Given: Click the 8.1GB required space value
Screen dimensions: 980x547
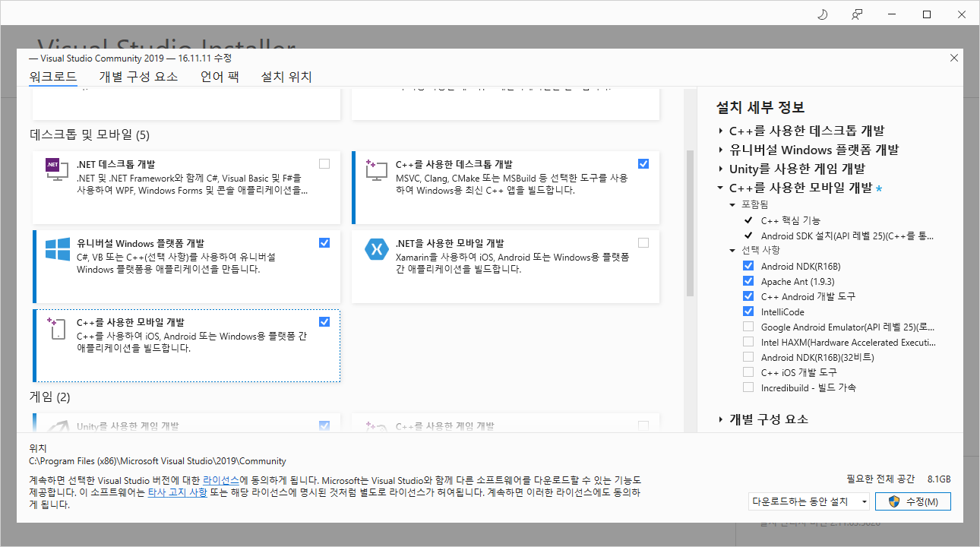Looking at the screenshot, I should tap(939, 479).
